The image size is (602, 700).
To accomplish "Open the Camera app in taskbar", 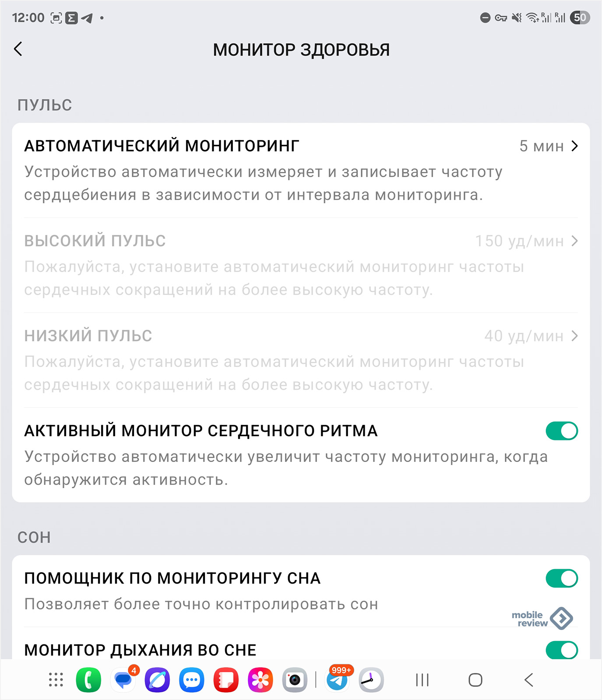I will tap(295, 680).
